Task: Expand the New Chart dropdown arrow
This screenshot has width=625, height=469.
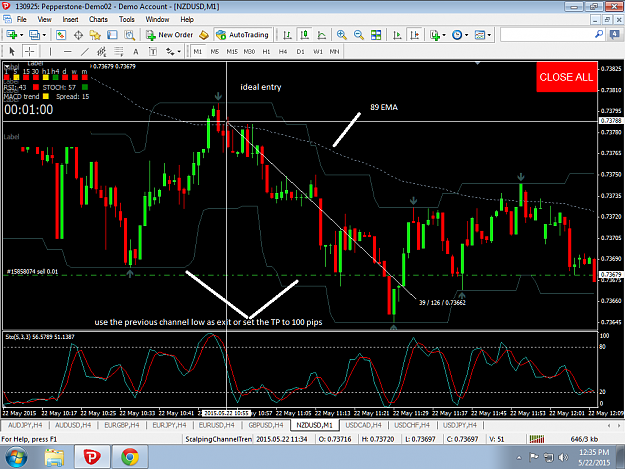Action: pos(21,35)
